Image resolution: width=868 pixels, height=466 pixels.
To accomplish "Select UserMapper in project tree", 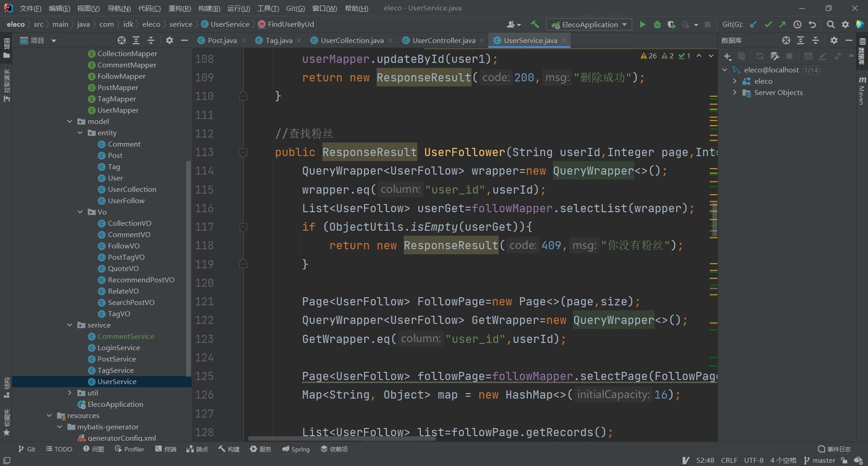I will (x=118, y=110).
